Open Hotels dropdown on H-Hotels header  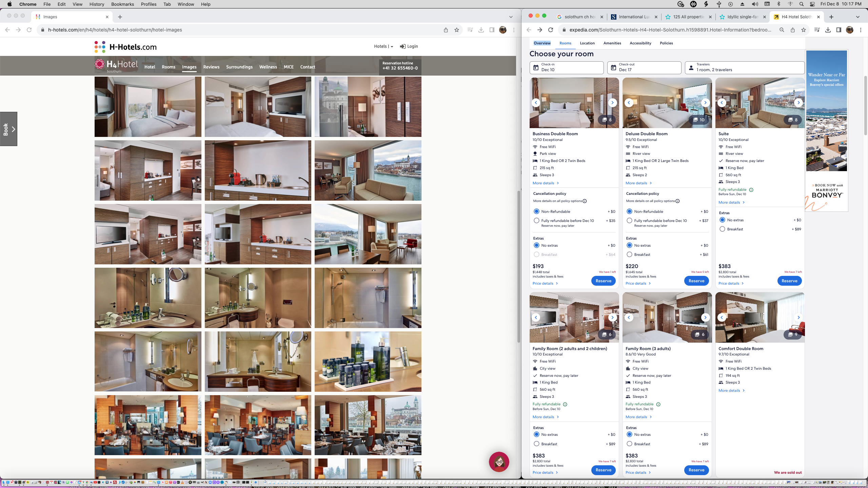[x=383, y=46]
